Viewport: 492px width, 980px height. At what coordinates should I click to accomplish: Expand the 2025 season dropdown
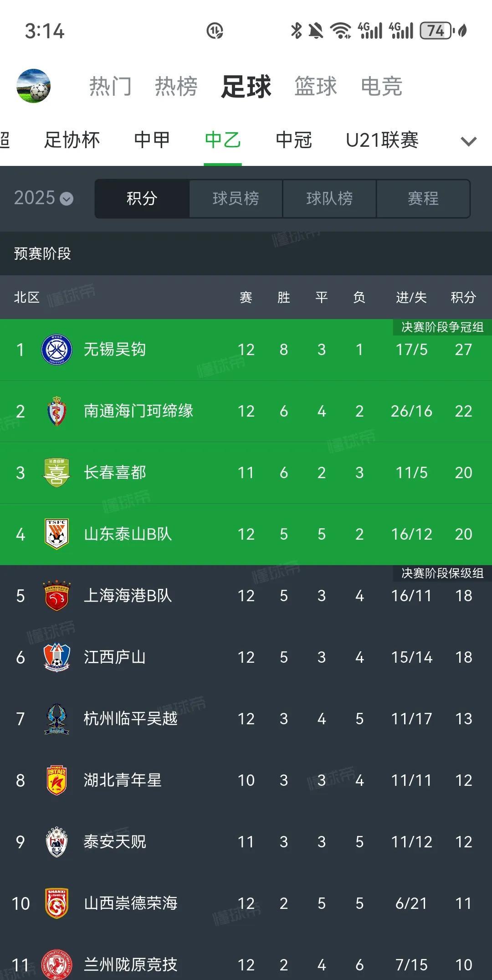point(43,198)
